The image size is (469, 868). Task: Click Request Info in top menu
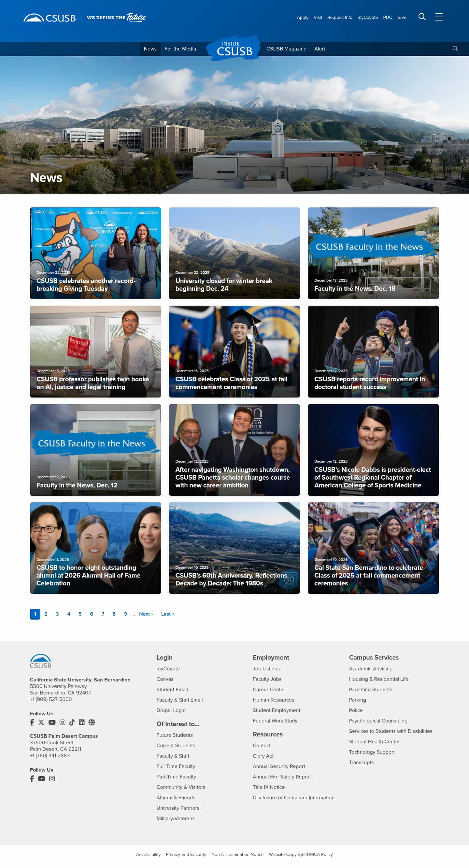[x=339, y=17]
